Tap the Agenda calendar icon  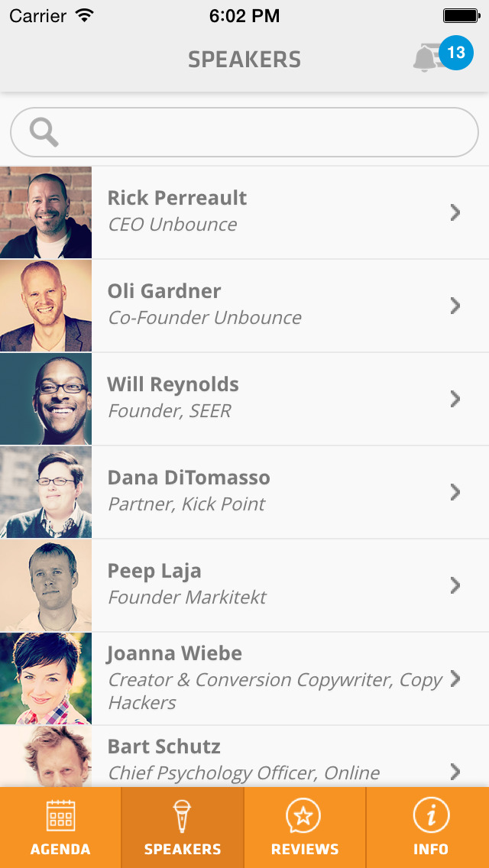[60, 816]
